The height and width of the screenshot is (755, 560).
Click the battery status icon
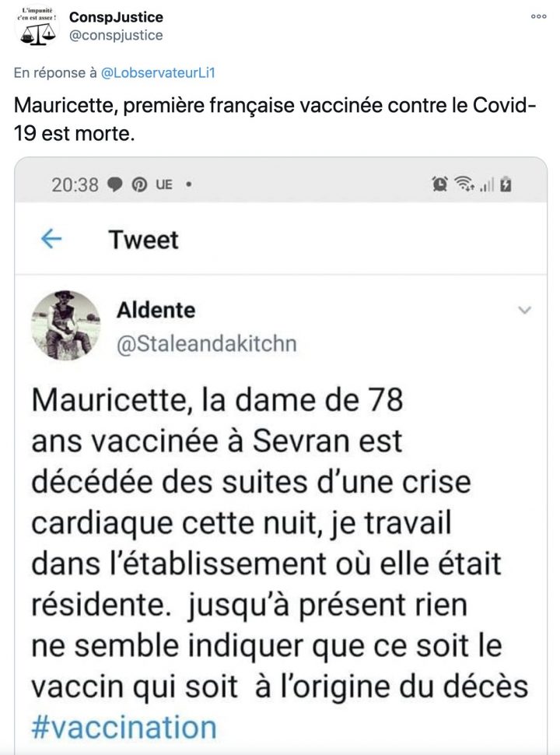click(506, 184)
